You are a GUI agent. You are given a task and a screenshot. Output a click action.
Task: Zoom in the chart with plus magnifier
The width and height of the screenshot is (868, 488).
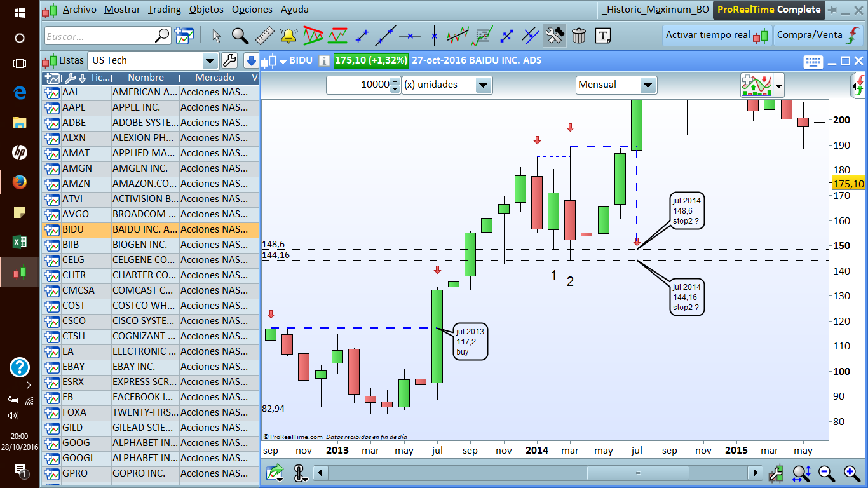coord(852,473)
